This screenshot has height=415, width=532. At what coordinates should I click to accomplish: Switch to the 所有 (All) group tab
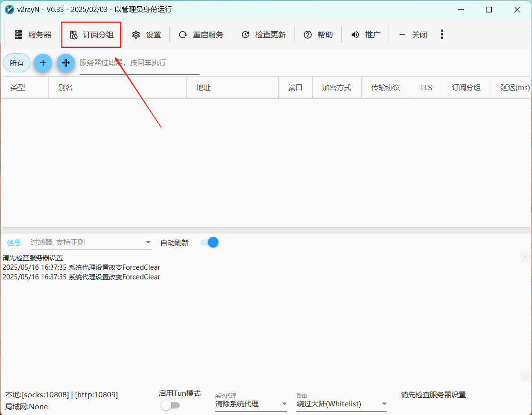point(16,63)
